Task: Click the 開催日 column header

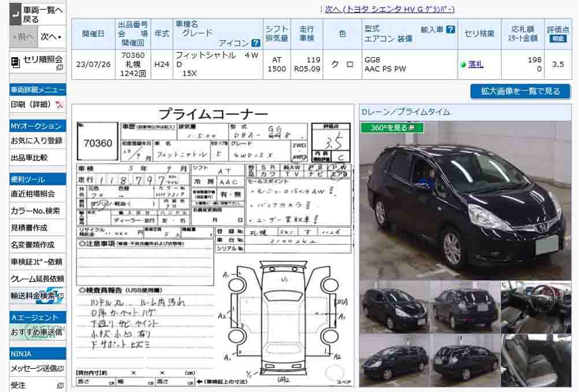Action: 93,34
